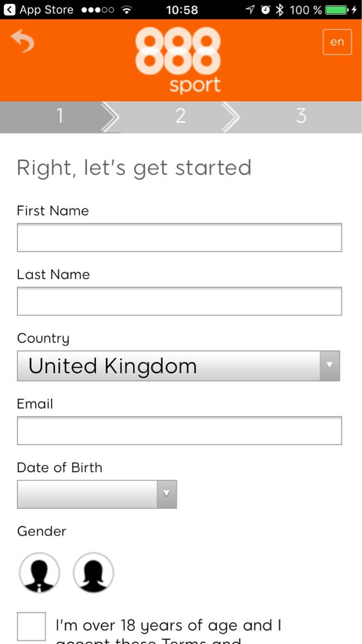Tap the location arrow status icon
The image size is (362, 644).
coord(250,9)
